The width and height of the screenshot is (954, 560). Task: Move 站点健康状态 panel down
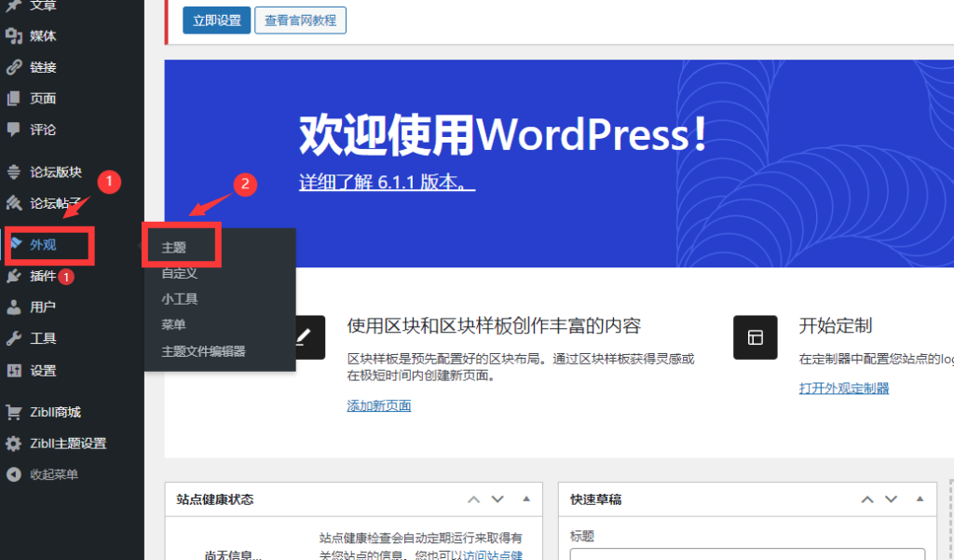point(497,499)
